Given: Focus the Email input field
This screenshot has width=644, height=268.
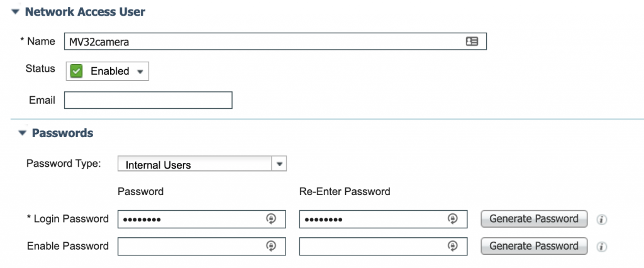Looking at the screenshot, I should 148,100.
